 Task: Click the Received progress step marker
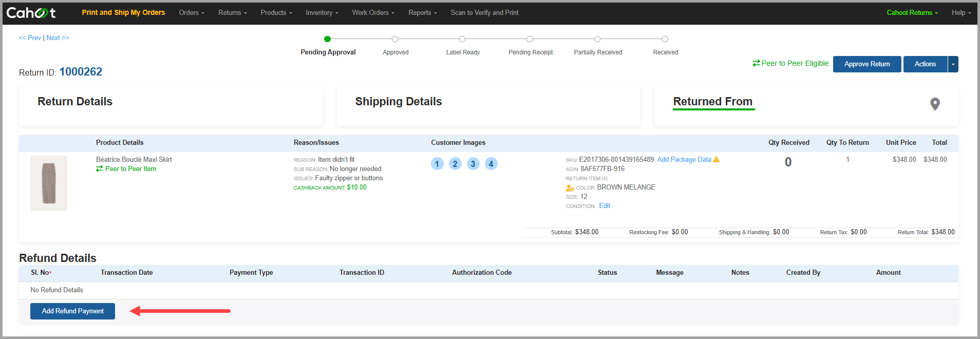(x=665, y=39)
